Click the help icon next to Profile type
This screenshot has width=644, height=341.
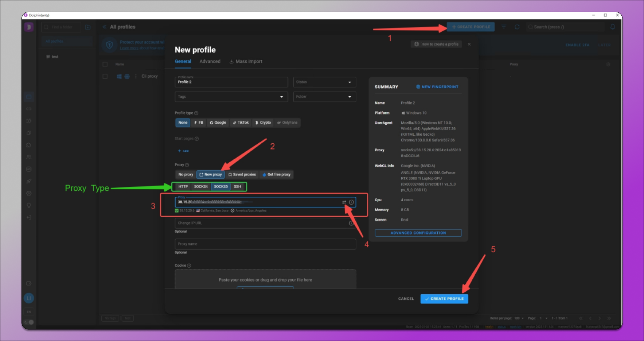(x=196, y=113)
